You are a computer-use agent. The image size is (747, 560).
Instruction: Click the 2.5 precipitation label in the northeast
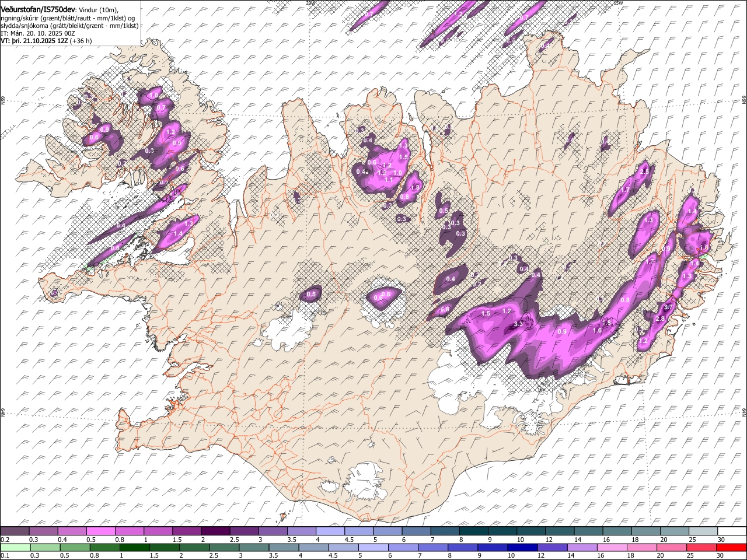click(645, 171)
